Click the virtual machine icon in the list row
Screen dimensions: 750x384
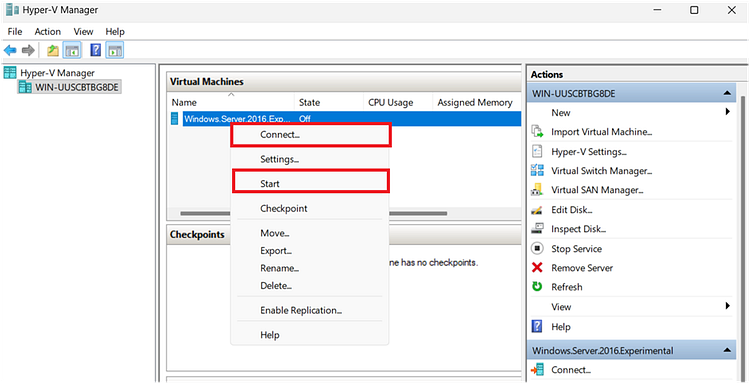(x=175, y=119)
